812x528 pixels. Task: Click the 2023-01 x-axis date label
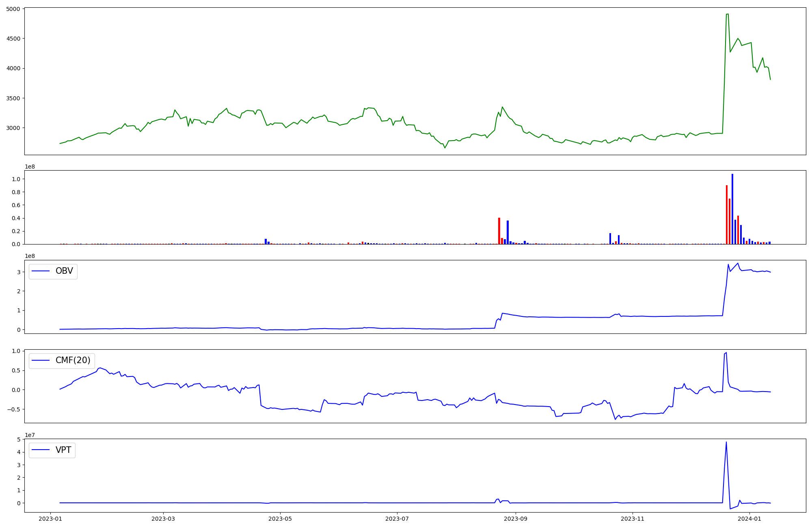pyautogui.click(x=50, y=519)
